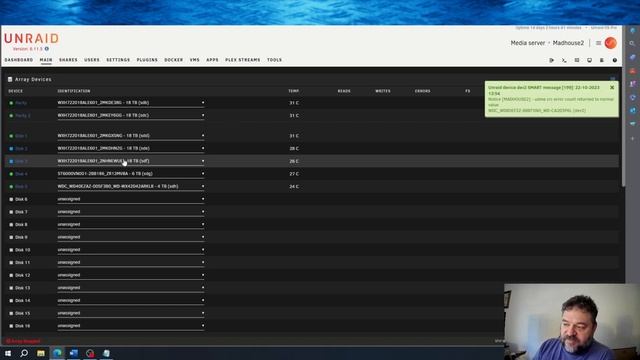The height and width of the screenshot is (360, 640).
Task: Open the TOOLS tab
Action: [274, 60]
